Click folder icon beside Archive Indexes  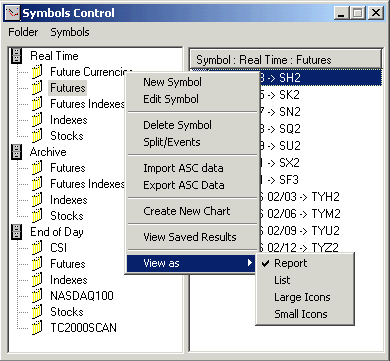tap(37, 200)
